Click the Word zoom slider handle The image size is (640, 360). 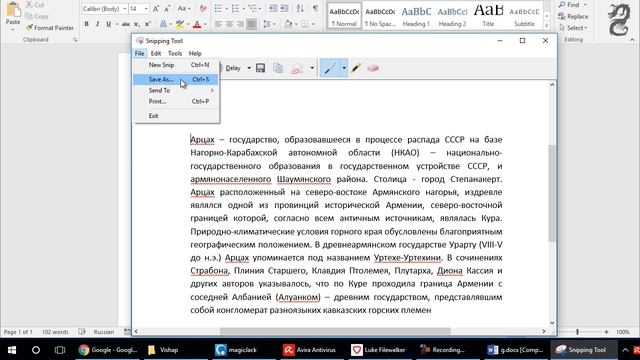coord(578,332)
